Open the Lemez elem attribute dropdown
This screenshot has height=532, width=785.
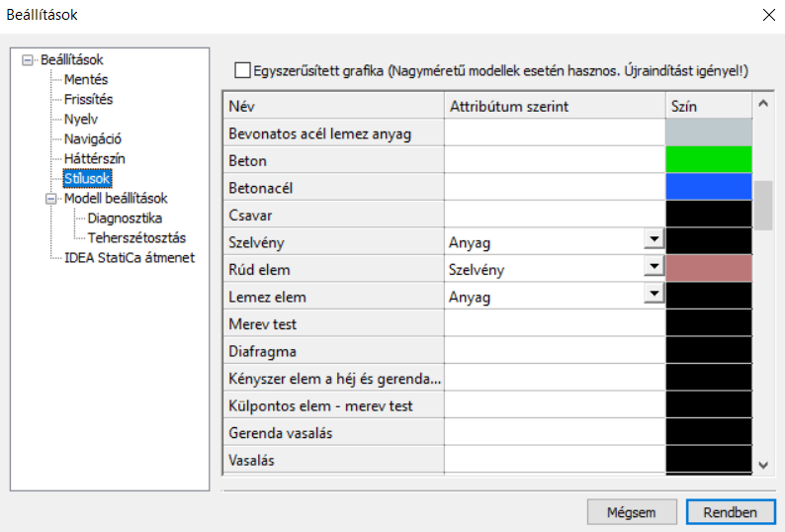click(x=654, y=293)
